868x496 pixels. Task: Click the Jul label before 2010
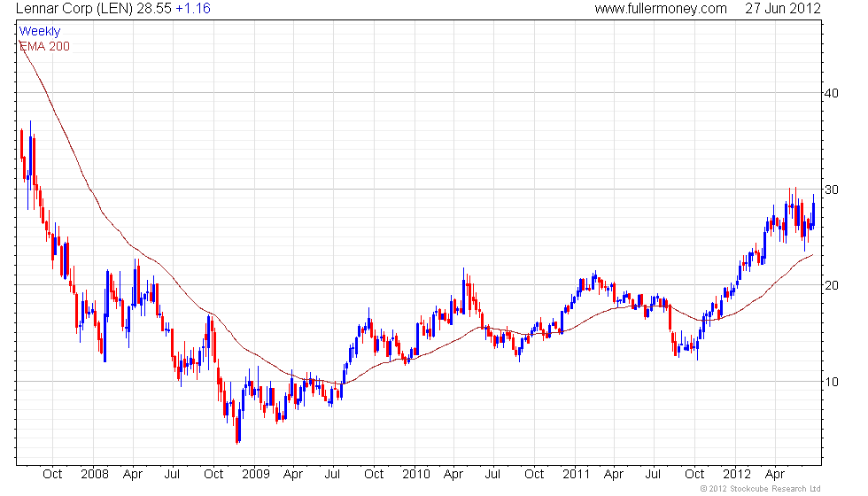click(x=333, y=475)
